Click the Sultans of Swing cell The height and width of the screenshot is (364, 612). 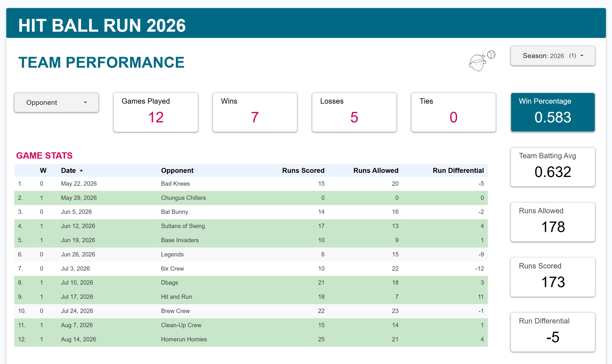(183, 226)
